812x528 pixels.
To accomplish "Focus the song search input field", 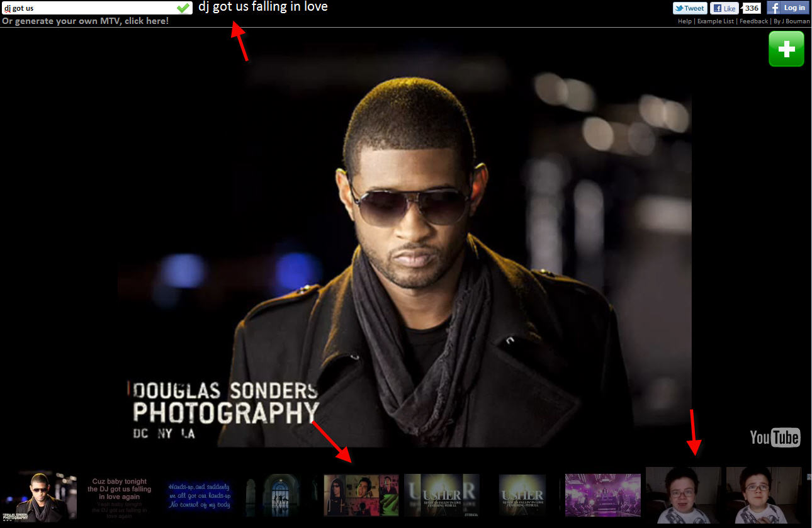I will [x=88, y=8].
